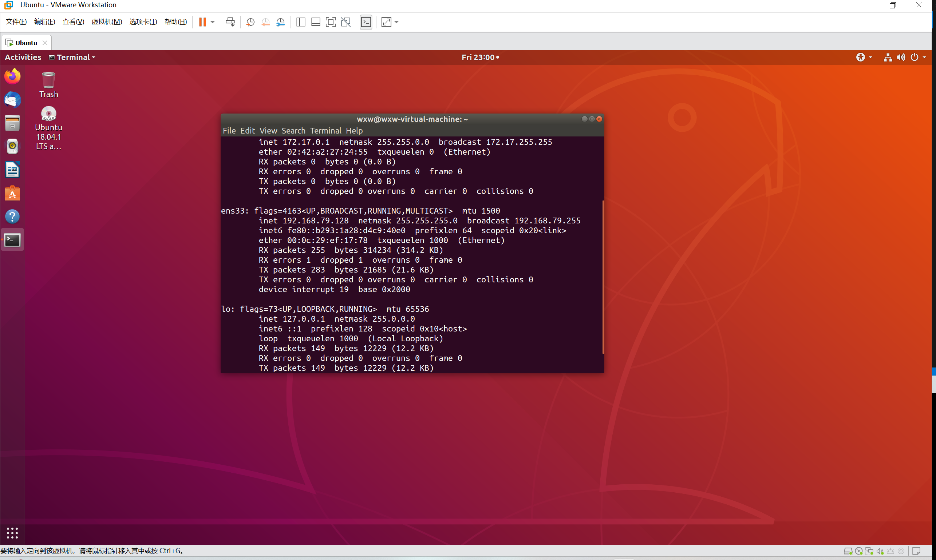
Task: Select the Ubuntu VM tab
Action: point(26,43)
